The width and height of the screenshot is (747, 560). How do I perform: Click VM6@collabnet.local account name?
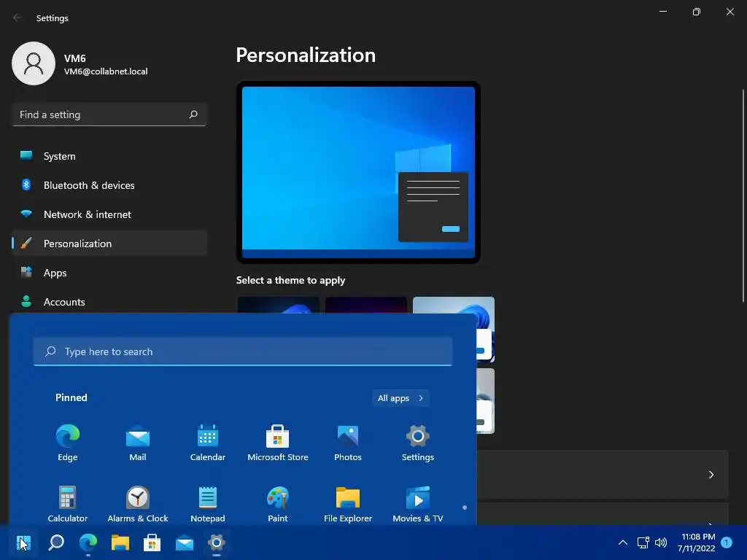click(106, 71)
